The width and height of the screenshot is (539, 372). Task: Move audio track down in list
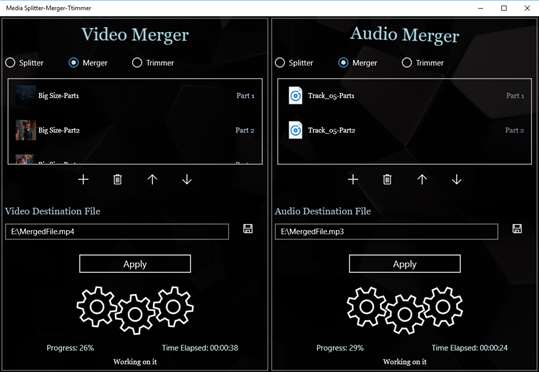coord(457,179)
